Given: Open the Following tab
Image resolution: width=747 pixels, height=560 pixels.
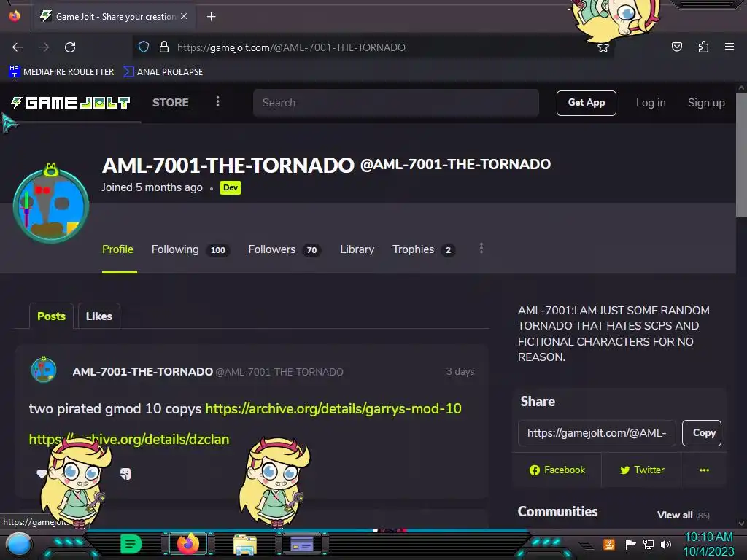Looking at the screenshot, I should [190, 249].
